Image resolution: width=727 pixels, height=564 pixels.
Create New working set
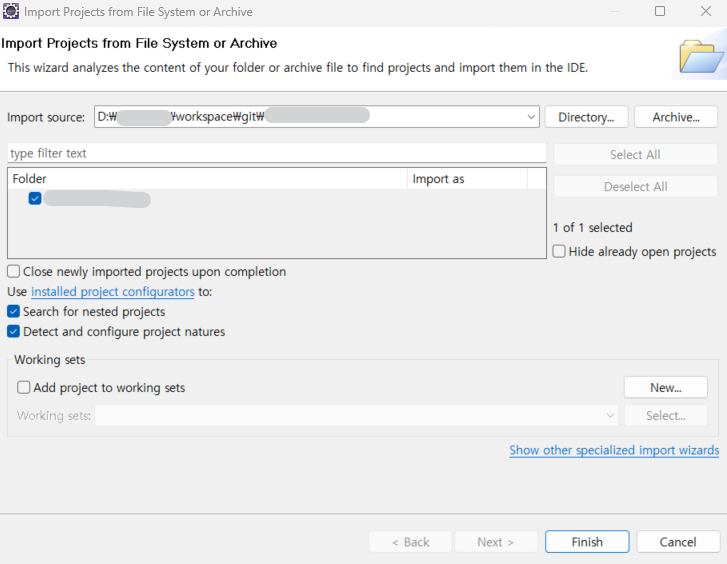(665, 387)
